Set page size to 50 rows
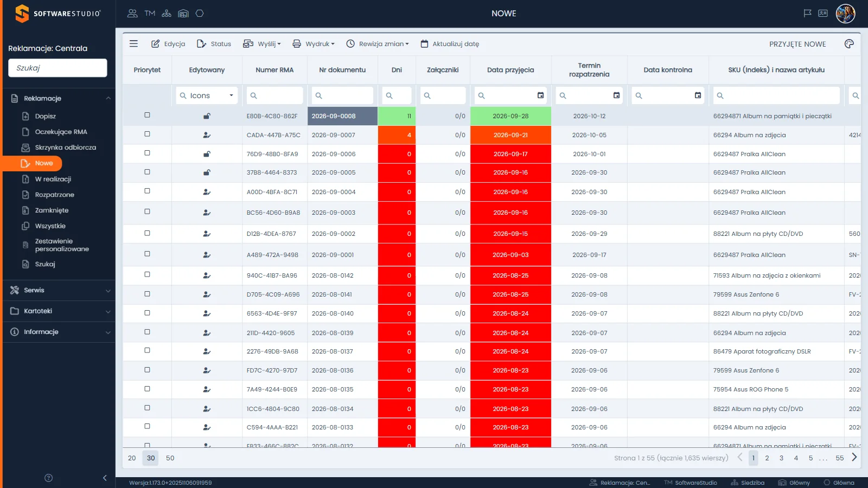 (x=170, y=458)
